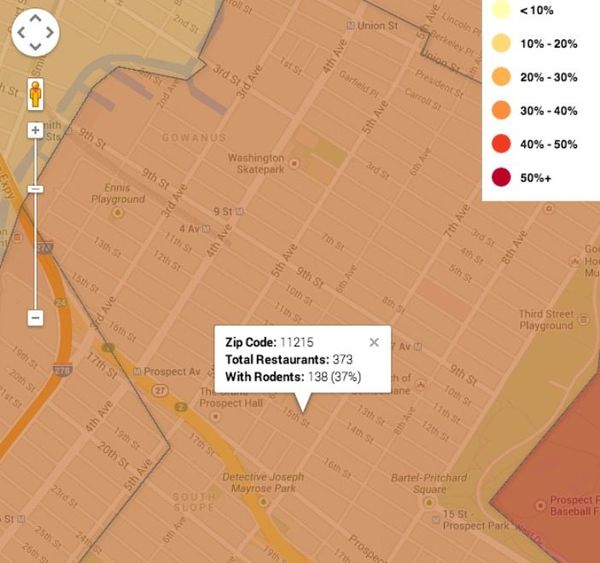
Task: Click the Detective Joseph Mayrose Park marker
Action: [263, 501]
